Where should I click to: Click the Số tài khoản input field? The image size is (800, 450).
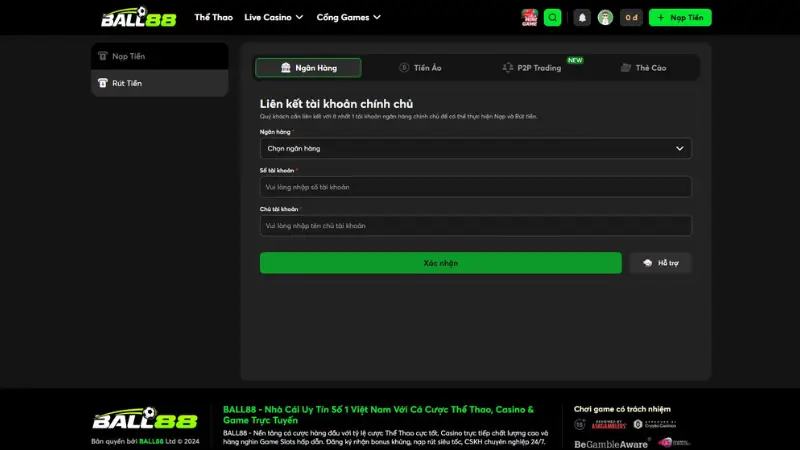(475, 187)
